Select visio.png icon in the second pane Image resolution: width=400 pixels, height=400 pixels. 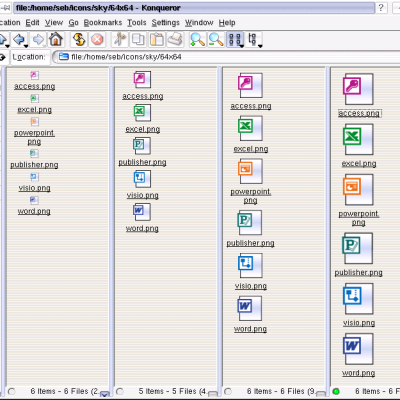(142, 179)
